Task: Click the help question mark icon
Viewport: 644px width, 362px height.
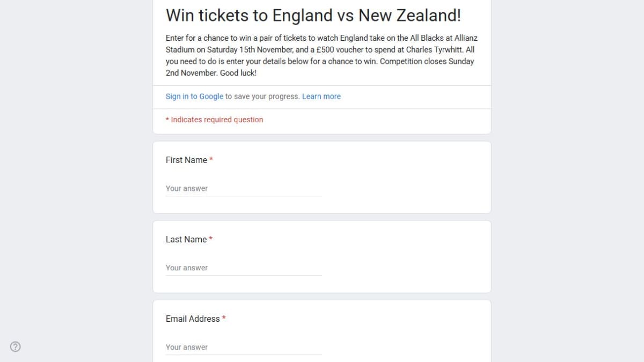Action: click(x=16, y=346)
